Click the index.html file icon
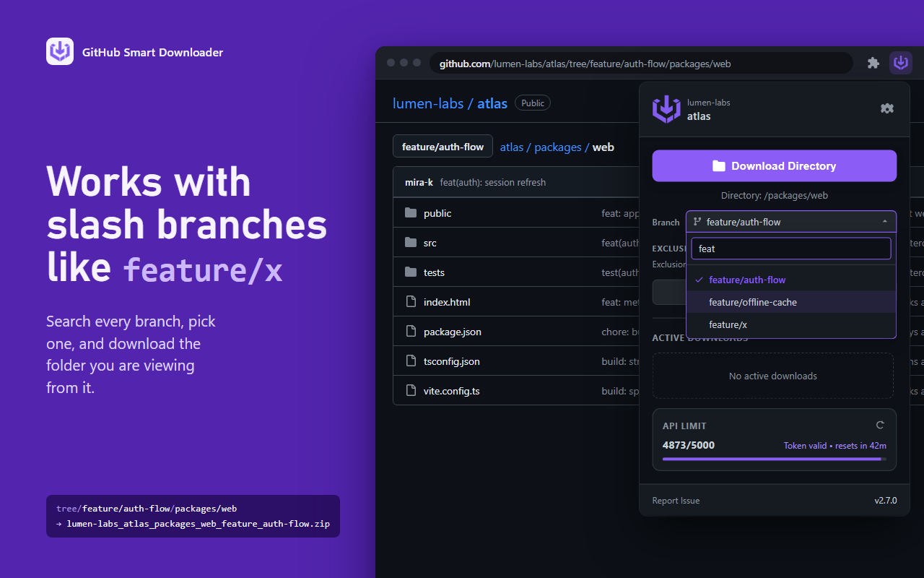 [x=411, y=301]
